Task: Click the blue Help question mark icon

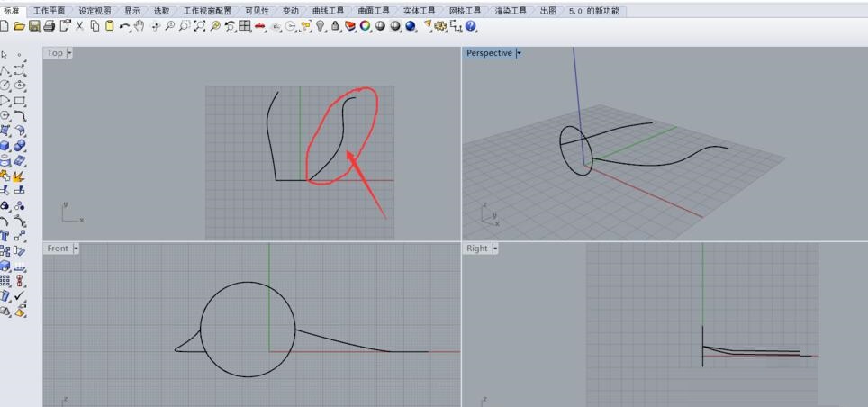Action: point(471,26)
